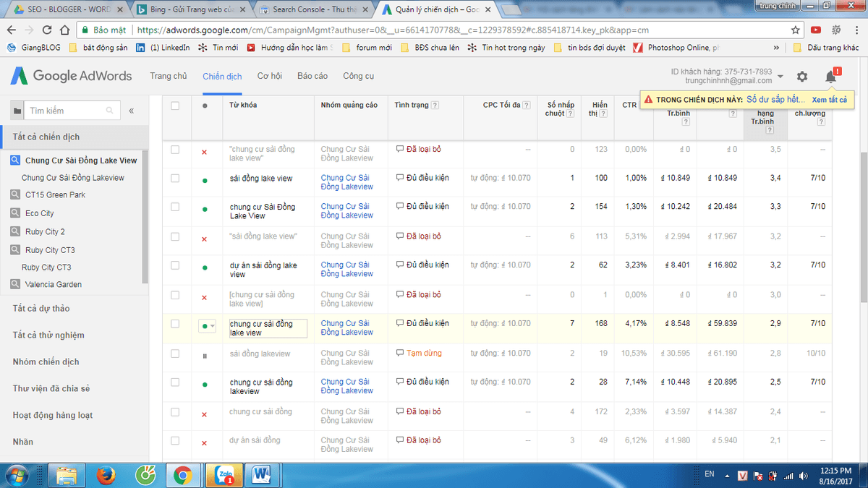Open Thư viện đã chia sẻ in the sidebar
Image resolution: width=868 pixels, height=488 pixels.
coord(51,388)
